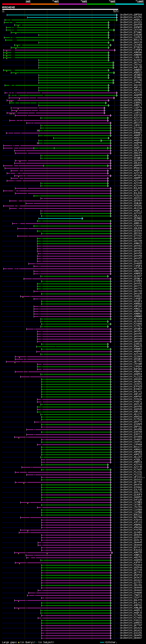Select the white AV634242 query sequence bar
This screenshot has height=644, width=146.
point(60,10)
